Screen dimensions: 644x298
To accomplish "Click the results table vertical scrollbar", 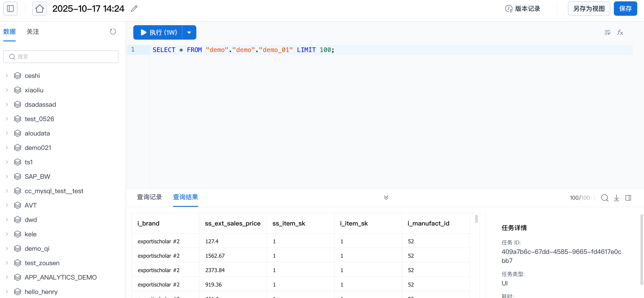I will [476, 219].
